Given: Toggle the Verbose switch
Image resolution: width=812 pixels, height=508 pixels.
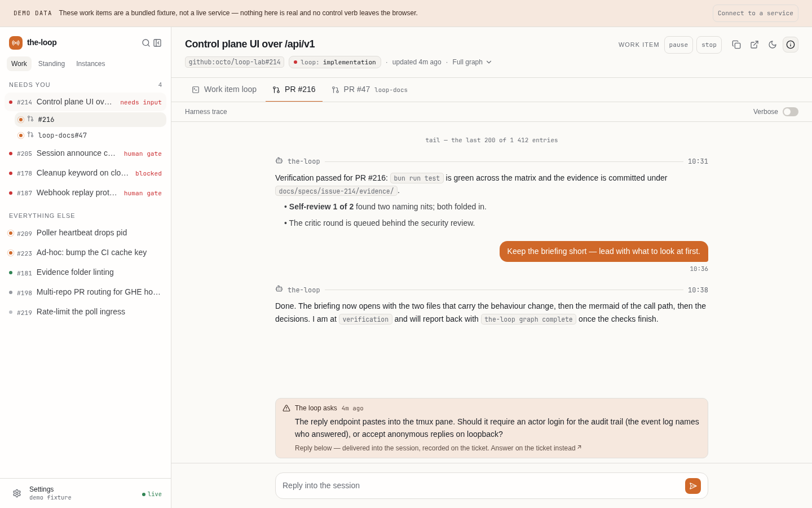Looking at the screenshot, I should click(791, 112).
